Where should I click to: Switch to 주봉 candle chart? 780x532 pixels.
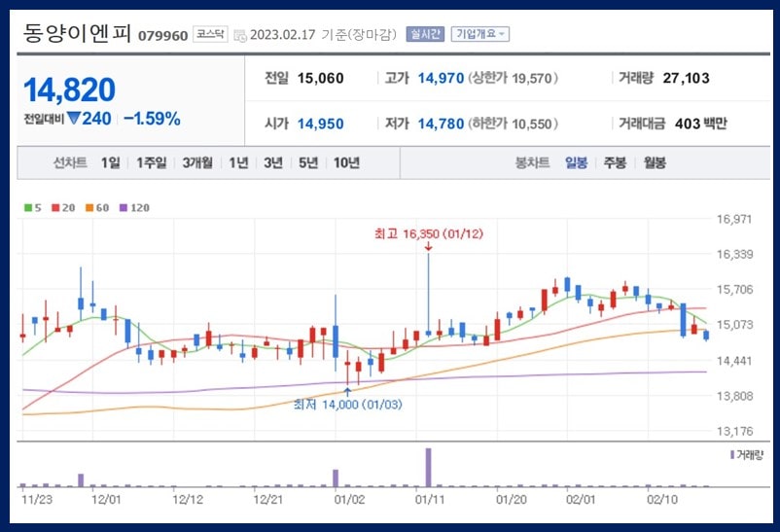pos(615,162)
